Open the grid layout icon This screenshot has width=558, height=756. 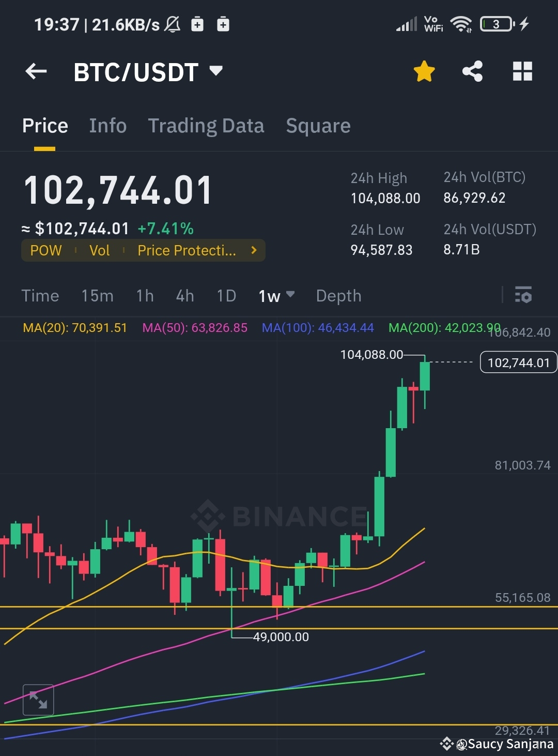522,71
